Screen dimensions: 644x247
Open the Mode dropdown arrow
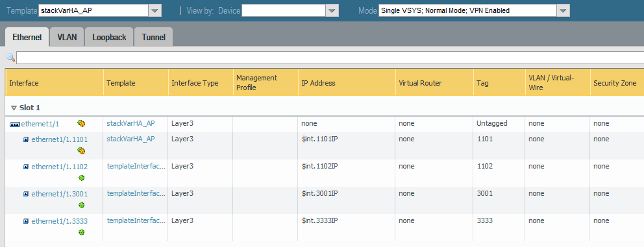point(563,10)
